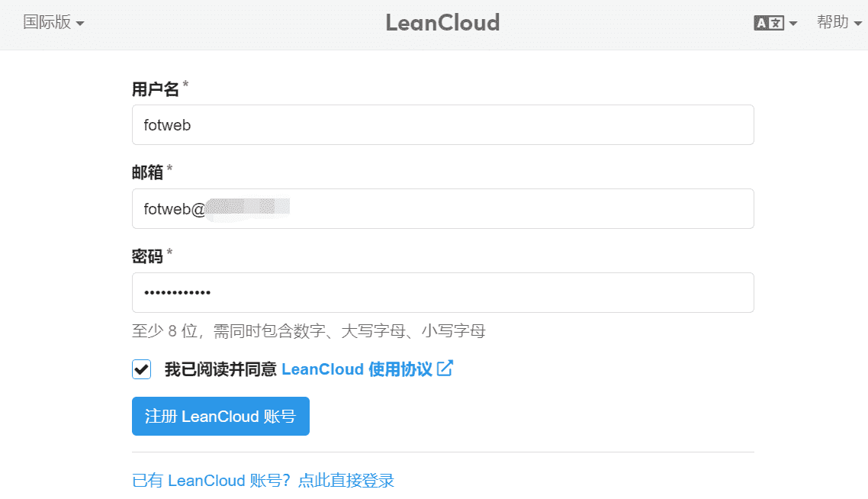Screen dimensions: 868x499
Task: Click the LeanCloud logo in header
Action: click(x=442, y=23)
